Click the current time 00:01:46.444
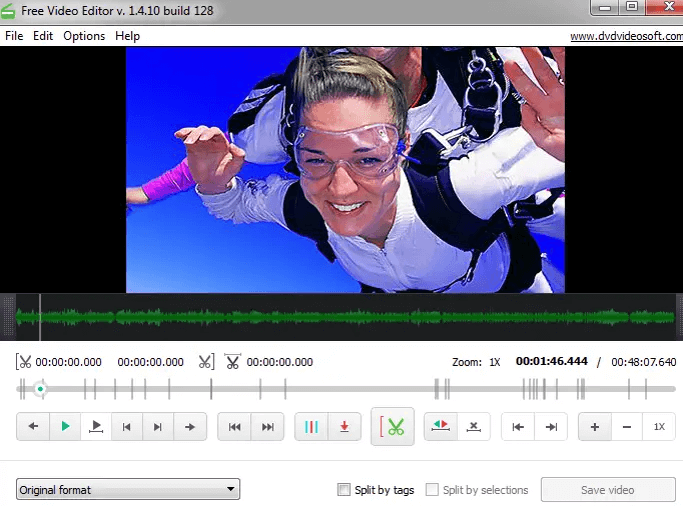This screenshot has width=683, height=506. (x=551, y=361)
